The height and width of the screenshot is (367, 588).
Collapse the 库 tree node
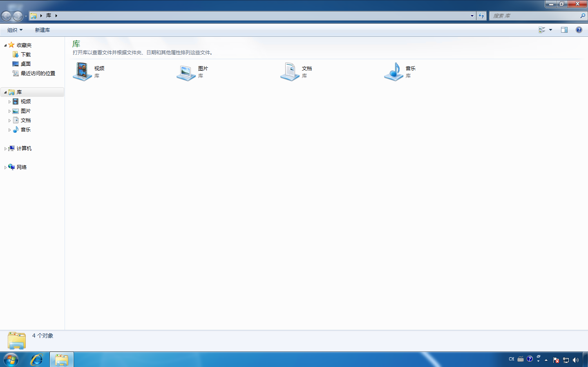(x=5, y=92)
